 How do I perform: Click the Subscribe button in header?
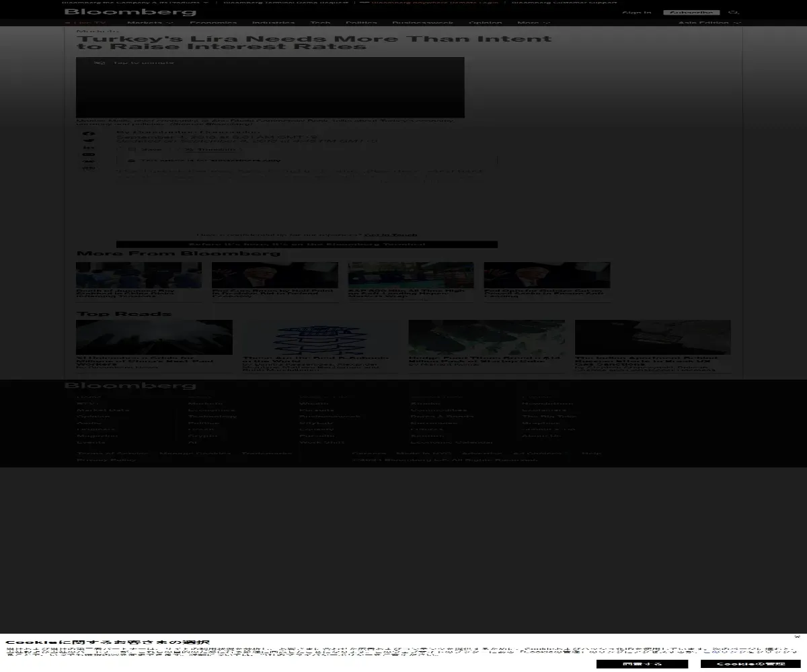pos(691,12)
